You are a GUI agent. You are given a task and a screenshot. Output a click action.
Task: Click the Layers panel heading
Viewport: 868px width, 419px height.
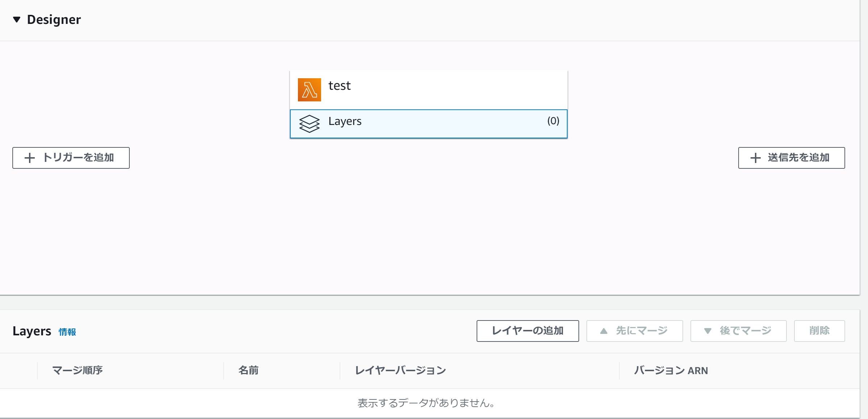pyautogui.click(x=32, y=331)
